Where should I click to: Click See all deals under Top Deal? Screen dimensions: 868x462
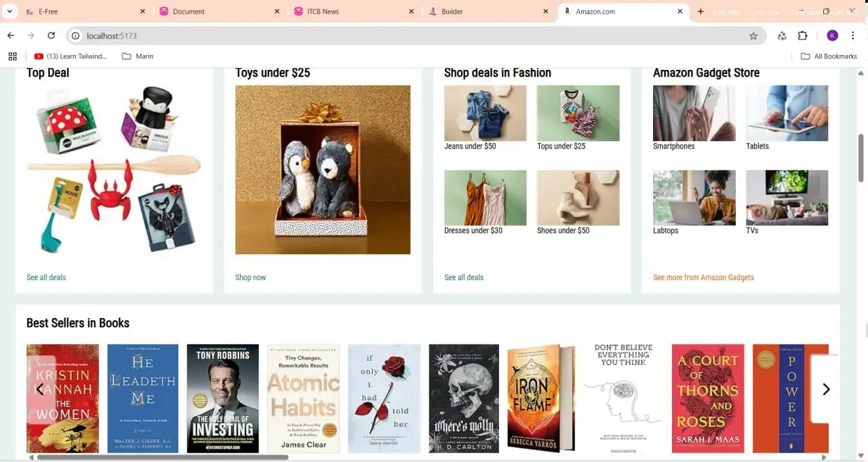tap(46, 277)
